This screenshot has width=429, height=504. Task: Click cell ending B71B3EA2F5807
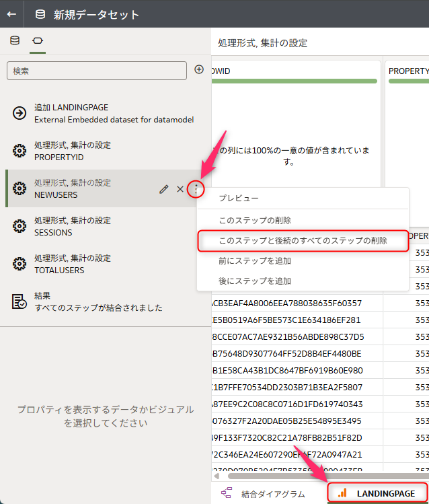click(297, 388)
